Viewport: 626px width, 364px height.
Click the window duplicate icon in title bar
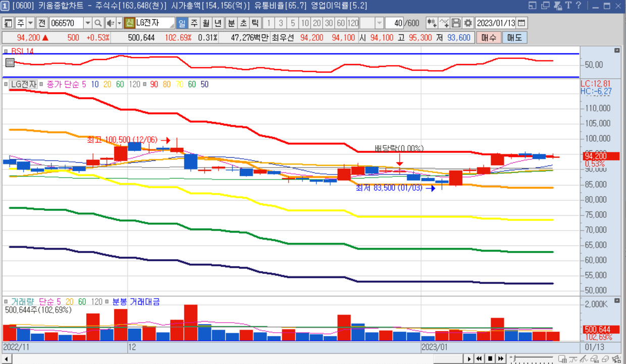[x=545, y=6]
